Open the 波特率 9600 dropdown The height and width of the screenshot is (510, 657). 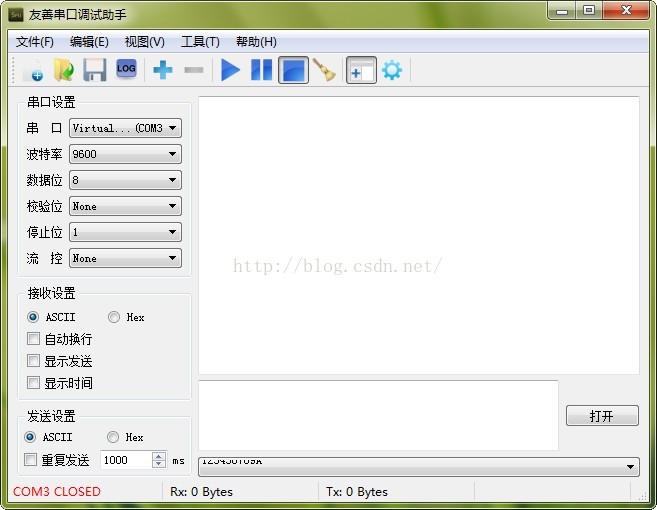click(x=125, y=154)
